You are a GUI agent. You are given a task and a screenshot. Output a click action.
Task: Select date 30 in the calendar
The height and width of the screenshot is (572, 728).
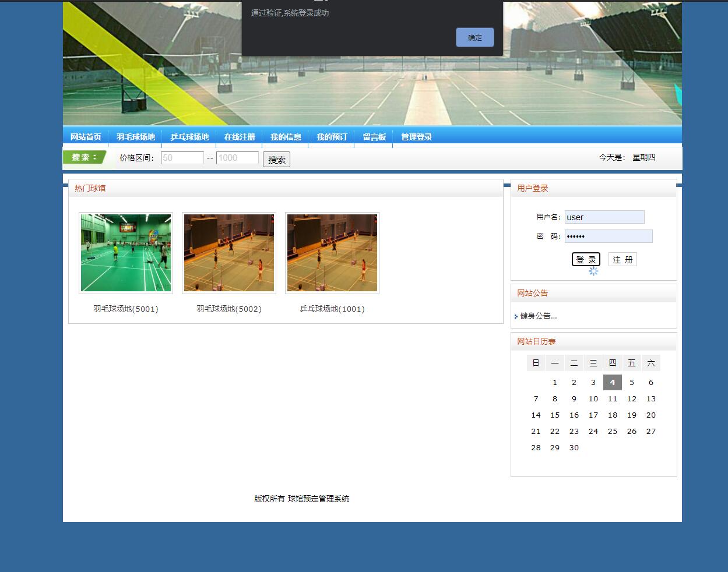pos(574,448)
